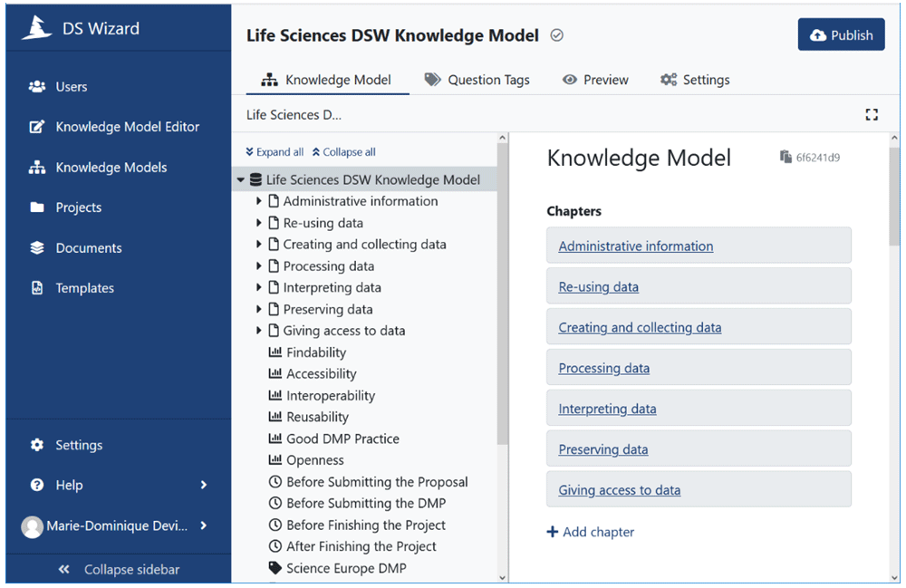Click the Documents layers icon
Viewport: 906px width, 588px height.
click(x=37, y=247)
